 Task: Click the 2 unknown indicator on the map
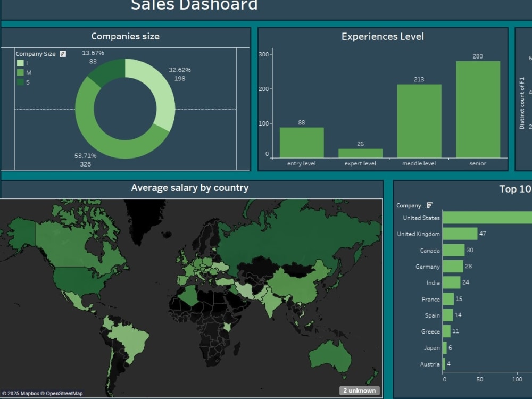coord(360,390)
